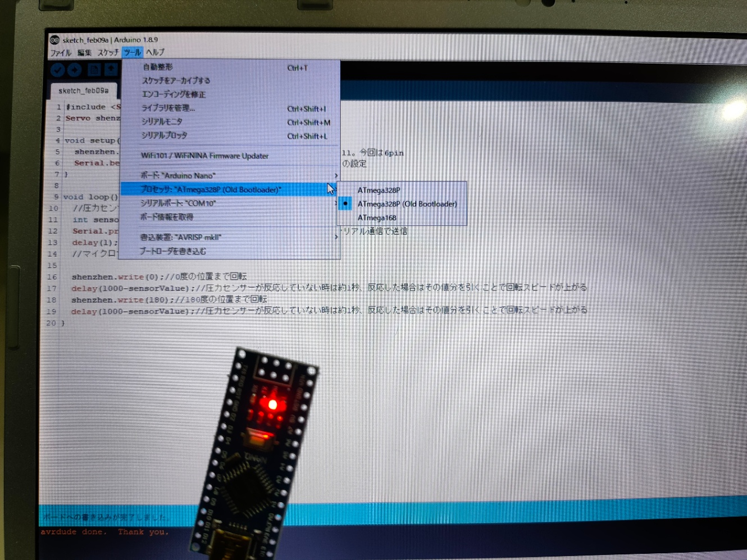The height and width of the screenshot is (560, 747).
Task: Click the delay(1); code line
Action: click(x=95, y=243)
